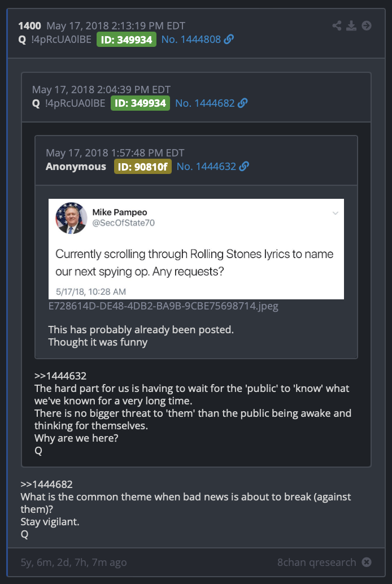Click chain link icon beside No. 1444808
This screenshot has width=392, height=584.
[x=229, y=39]
